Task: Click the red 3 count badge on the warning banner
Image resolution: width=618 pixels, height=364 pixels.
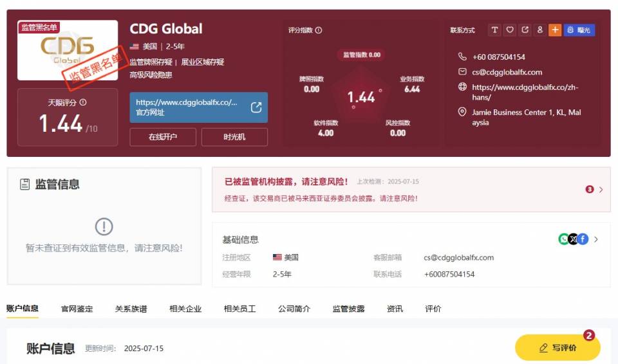Action: (590, 190)
